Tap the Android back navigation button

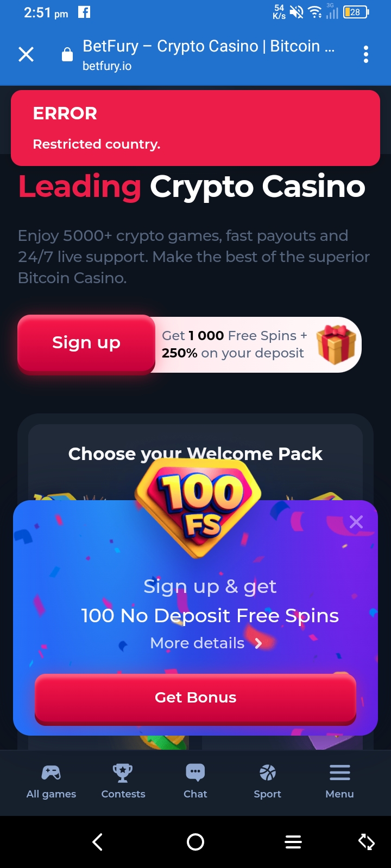98,842
